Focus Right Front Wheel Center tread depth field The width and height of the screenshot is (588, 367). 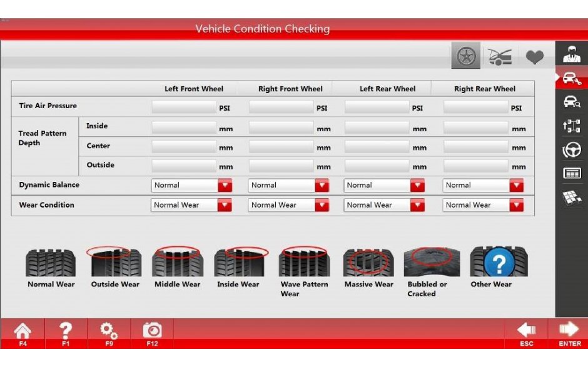[x=281, y=146]
